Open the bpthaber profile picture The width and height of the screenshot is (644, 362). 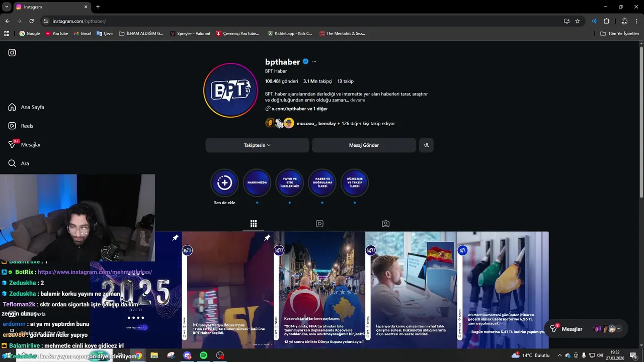coord(230,90)
